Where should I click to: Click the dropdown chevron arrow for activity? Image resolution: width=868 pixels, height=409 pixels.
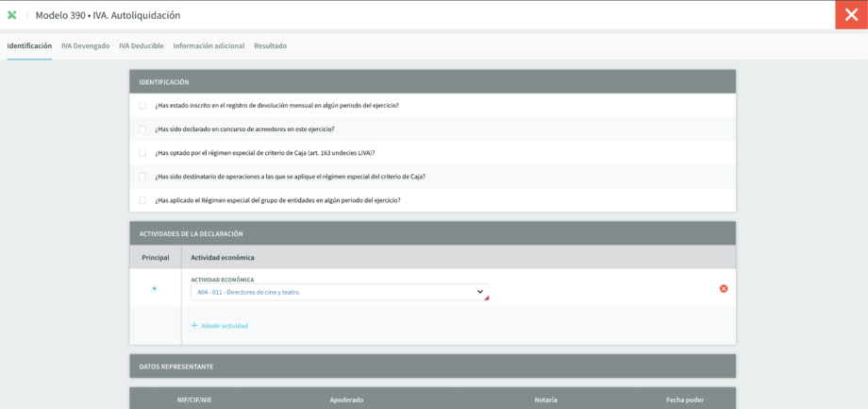click(x=480, y=292)
